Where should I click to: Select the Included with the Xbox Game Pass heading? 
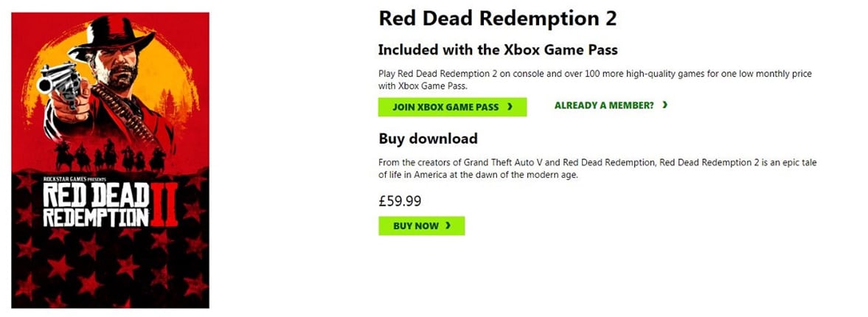498,50
